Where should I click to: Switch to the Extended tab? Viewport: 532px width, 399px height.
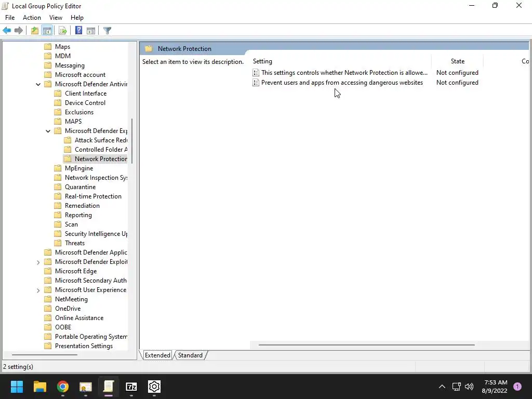tap(157, 355)
